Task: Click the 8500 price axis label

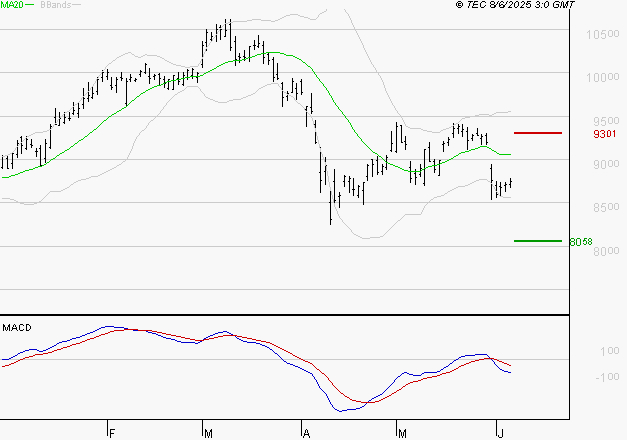Action: click(x=606, y=207)
